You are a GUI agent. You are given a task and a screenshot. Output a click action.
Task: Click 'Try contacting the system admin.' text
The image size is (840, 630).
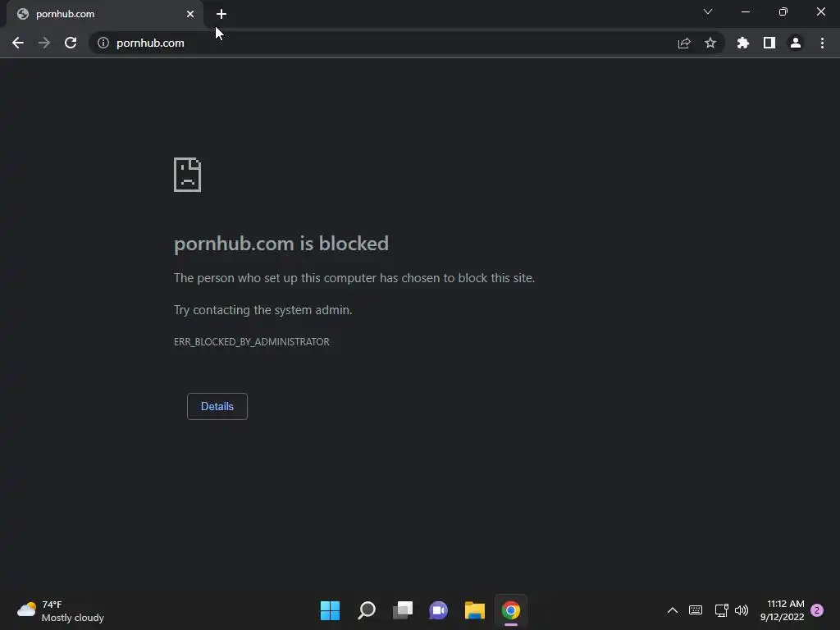(262, 310)
